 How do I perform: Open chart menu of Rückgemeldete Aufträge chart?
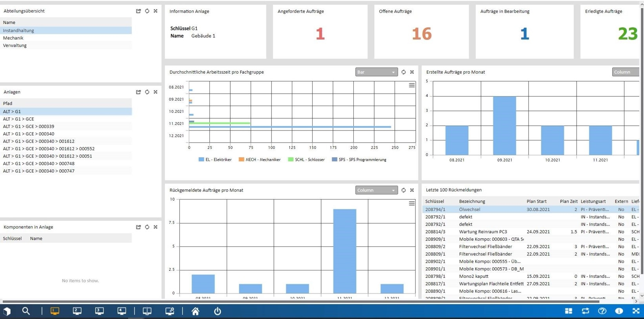click(x=412, y=203)
